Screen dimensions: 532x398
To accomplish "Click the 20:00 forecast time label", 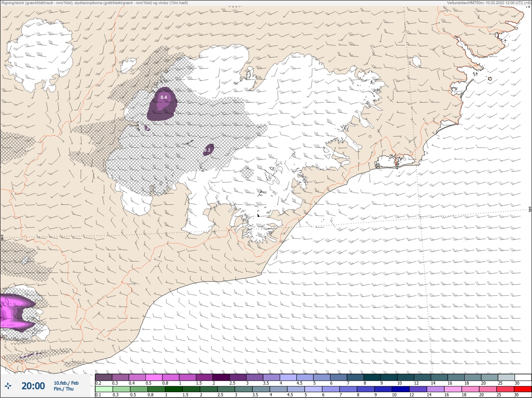I will click(33, 386).
